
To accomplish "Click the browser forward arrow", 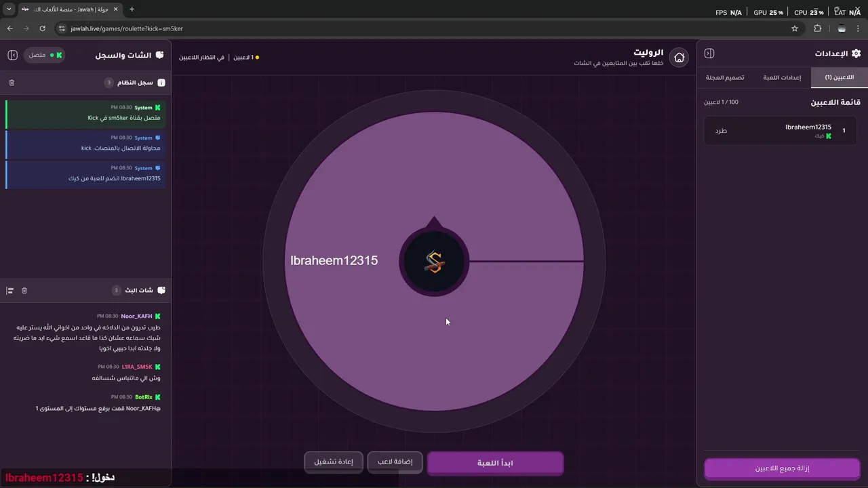I will pos(26,28).
